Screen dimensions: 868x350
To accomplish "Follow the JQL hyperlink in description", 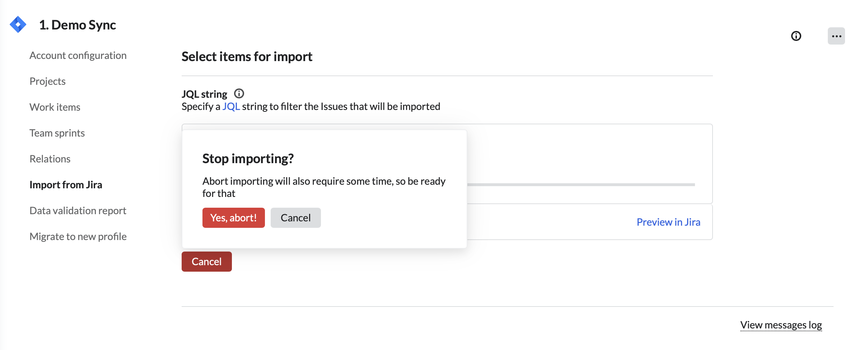I will coord(231,106).
